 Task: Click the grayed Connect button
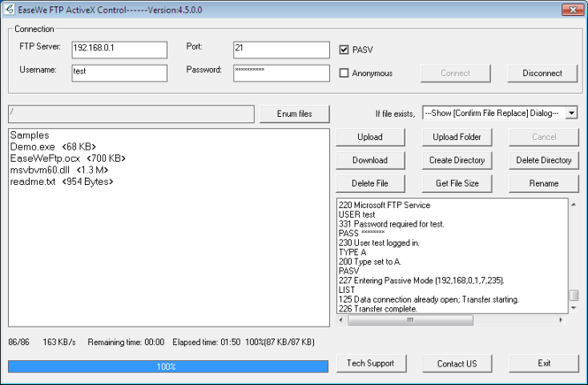(x=455, y=73)
